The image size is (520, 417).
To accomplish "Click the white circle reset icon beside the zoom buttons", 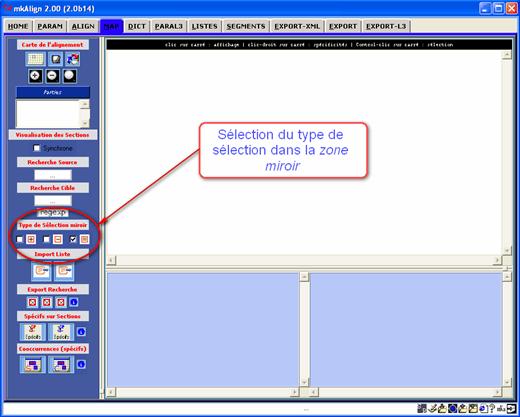I will pos(69,76).
